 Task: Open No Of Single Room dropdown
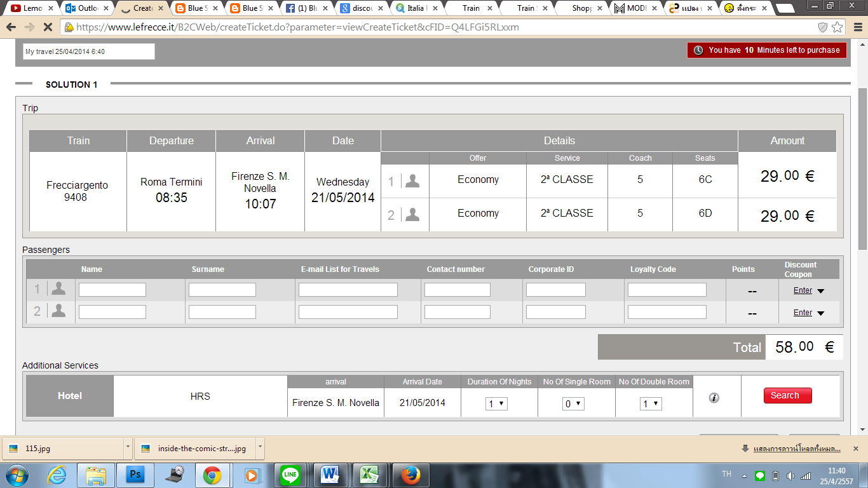point(573,403)
